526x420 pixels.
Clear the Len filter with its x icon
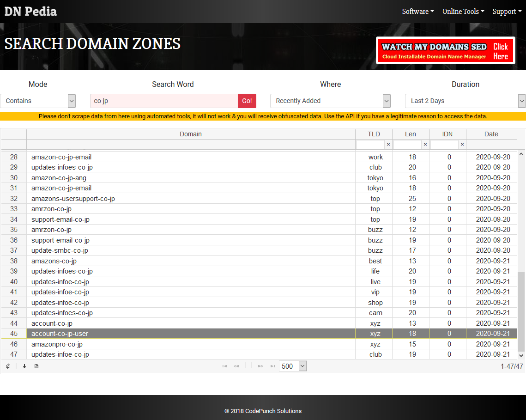click(x=425, y=145)
